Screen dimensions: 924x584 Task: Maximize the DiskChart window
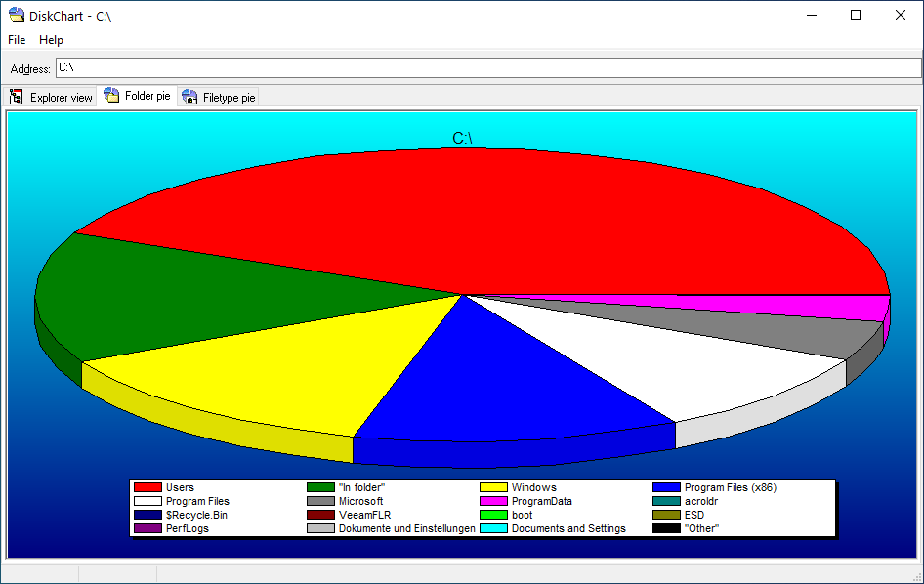pyautogui.click(x=856, y=16)
